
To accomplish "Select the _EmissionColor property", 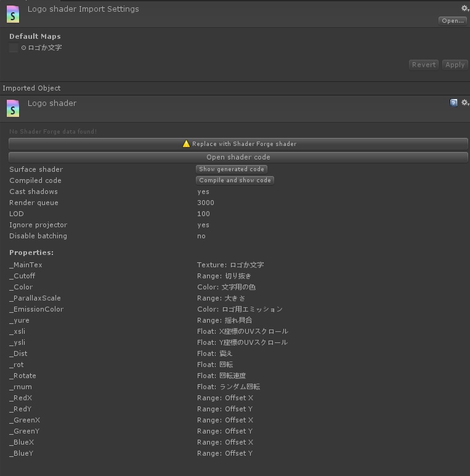I will point(36,309).
